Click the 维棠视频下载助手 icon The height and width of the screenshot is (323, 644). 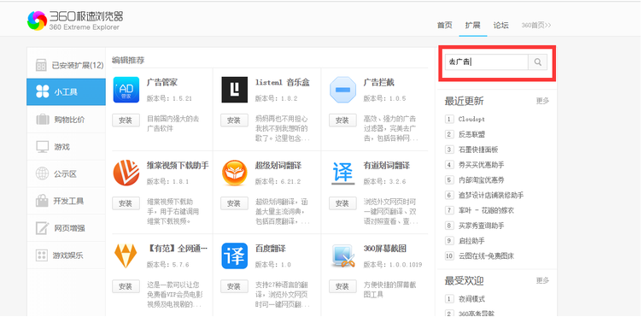126,173
